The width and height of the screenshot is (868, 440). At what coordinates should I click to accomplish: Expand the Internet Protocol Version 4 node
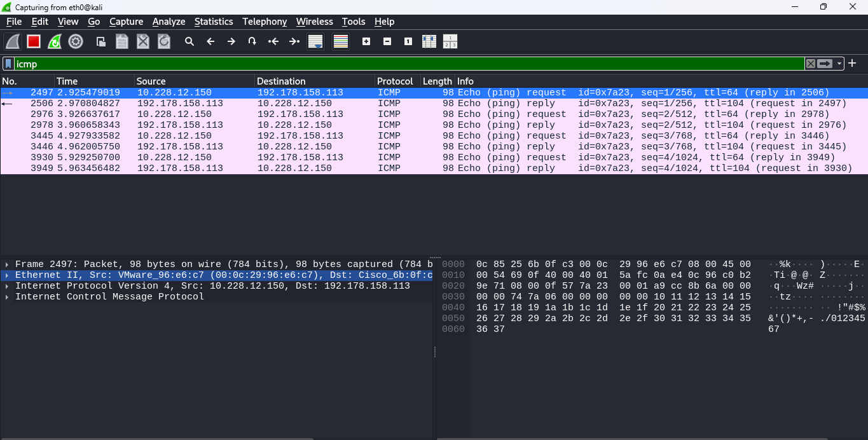(x=7, y=286)
